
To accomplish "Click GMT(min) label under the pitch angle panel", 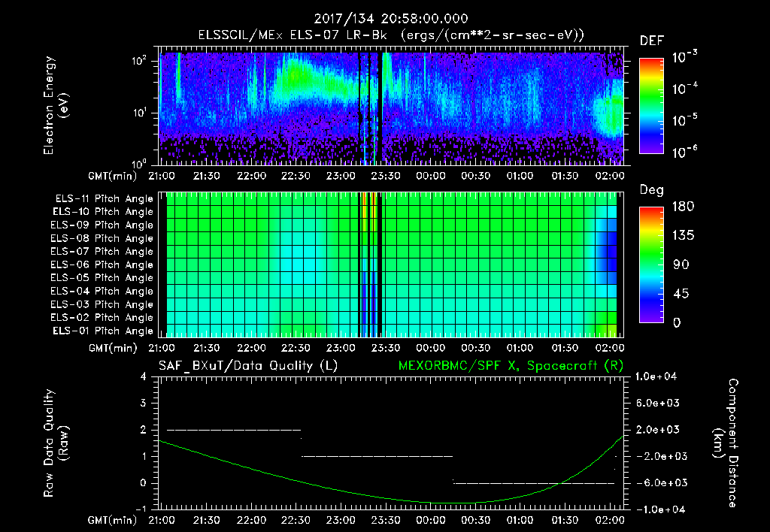I will pyautogui.click(x=113, y=348).
